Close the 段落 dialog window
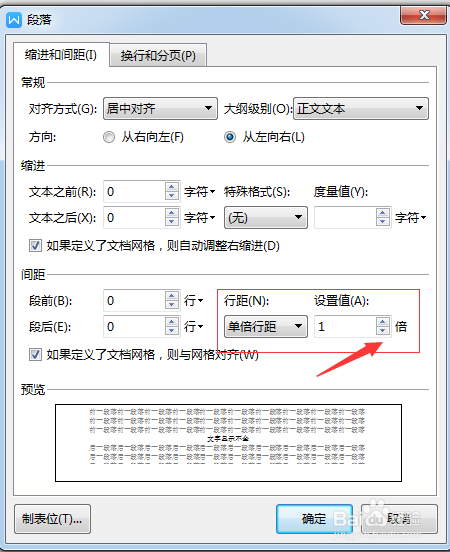 424,15
